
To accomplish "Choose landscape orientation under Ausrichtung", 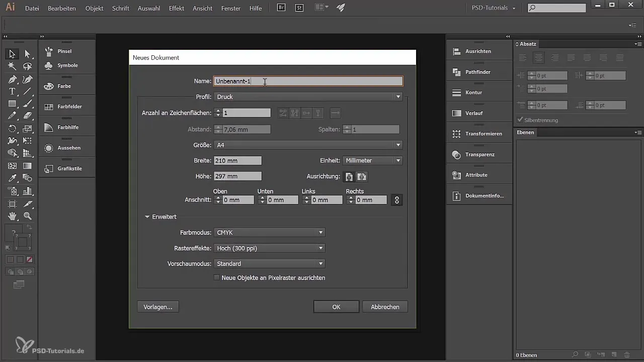I will click(x=362, y=176).
